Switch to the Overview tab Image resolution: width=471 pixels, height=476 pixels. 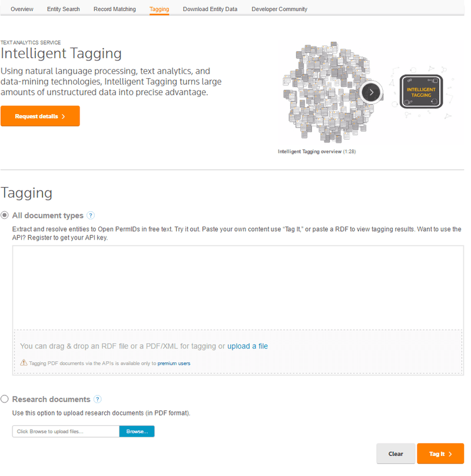tap(22, 9)
